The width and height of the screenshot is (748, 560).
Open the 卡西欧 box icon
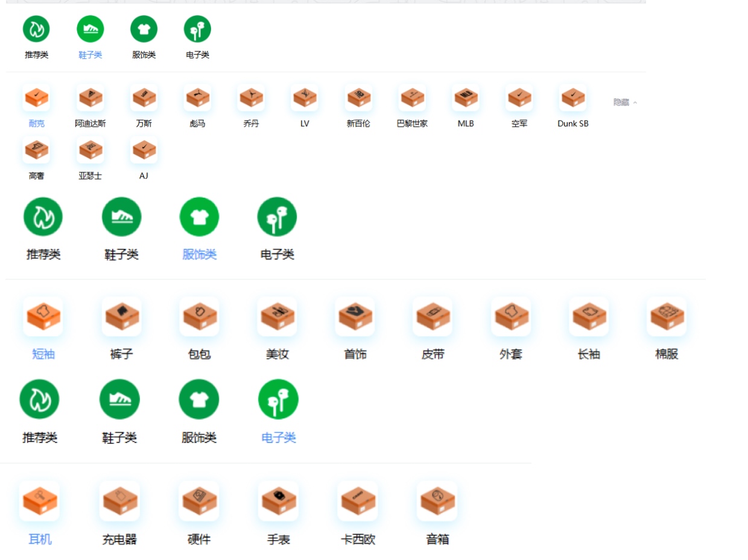358,501
